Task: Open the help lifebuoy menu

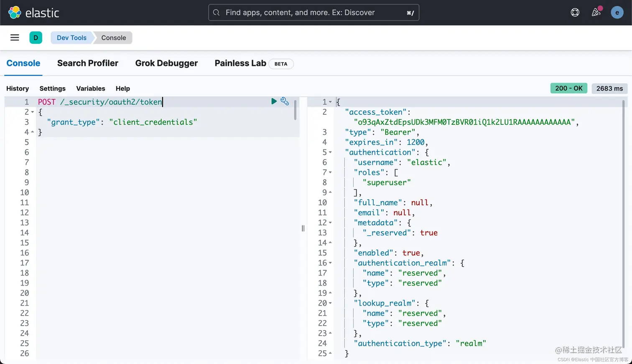Action: point(575,13)
